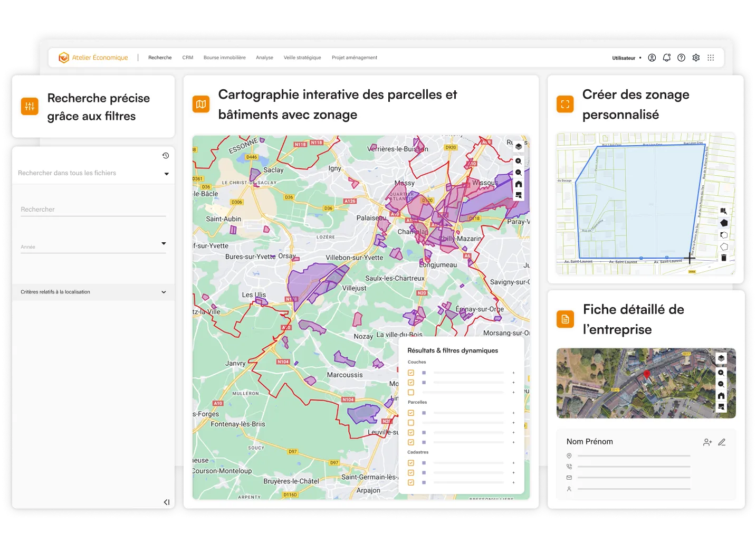The height and width of the screenshot is (551, 756).
Task: Uncheck the first Cadastres checkbox
Action: coord(411,463)
